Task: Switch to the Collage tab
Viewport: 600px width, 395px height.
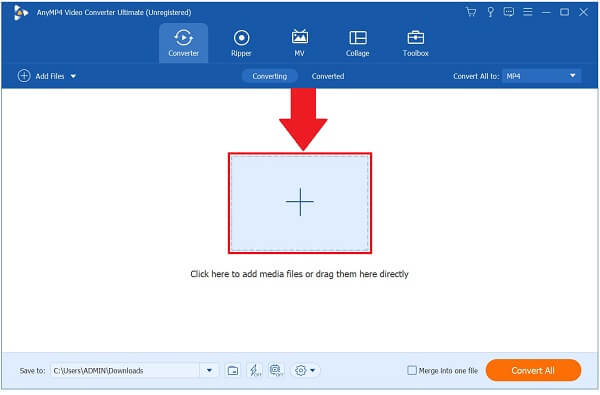Action: coord(357,43)
